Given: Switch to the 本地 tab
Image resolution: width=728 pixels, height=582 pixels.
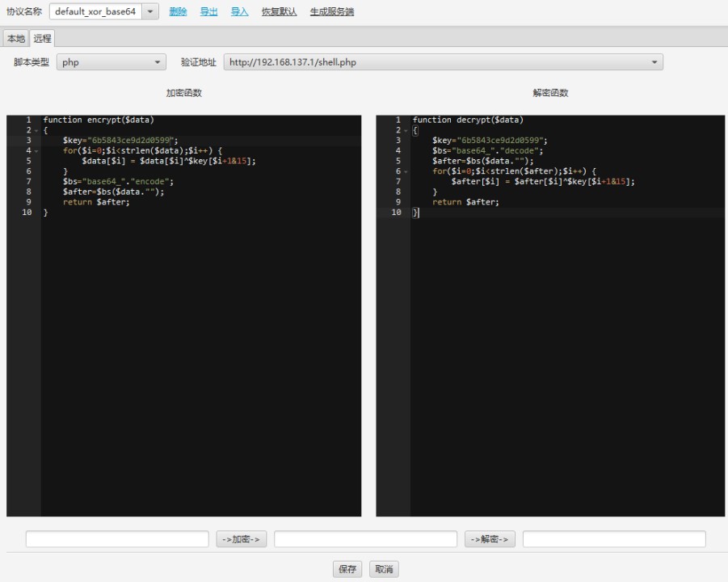Looking at the screenshot, I should (x=16, y=38).
